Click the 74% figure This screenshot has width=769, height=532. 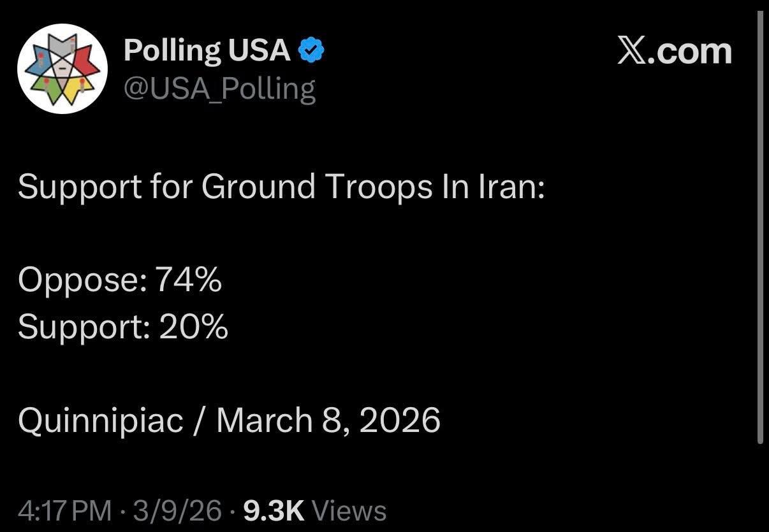coord(189,280)
